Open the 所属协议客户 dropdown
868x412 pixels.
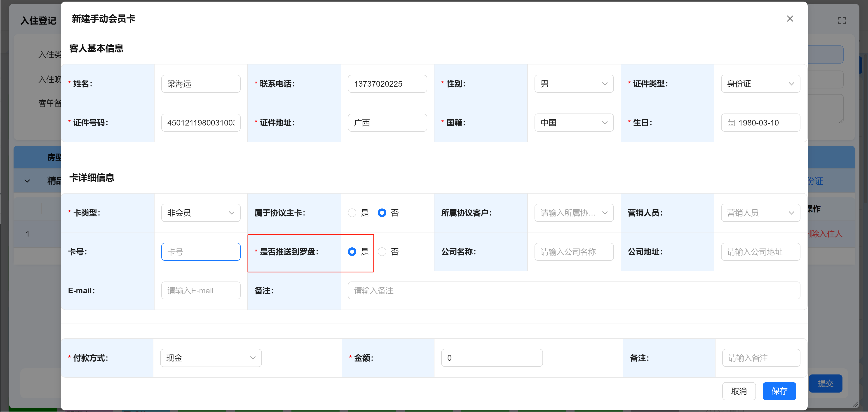pos(573,213)
